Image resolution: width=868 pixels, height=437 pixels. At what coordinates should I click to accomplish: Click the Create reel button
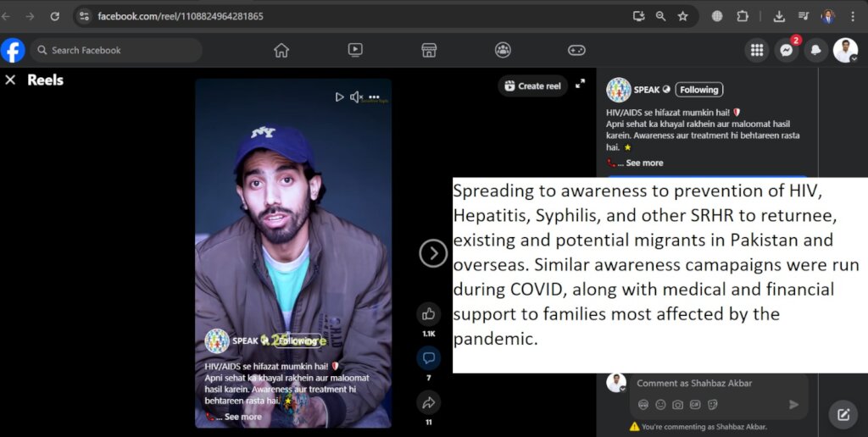tap(532, 86)
